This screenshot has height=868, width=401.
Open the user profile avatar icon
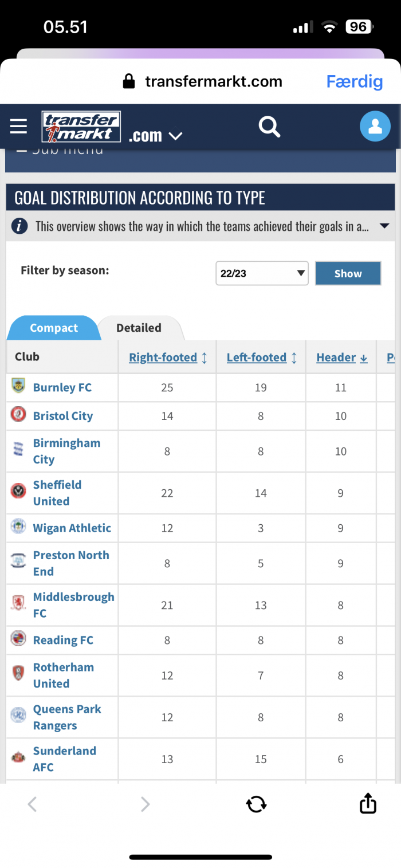(375, 126)
